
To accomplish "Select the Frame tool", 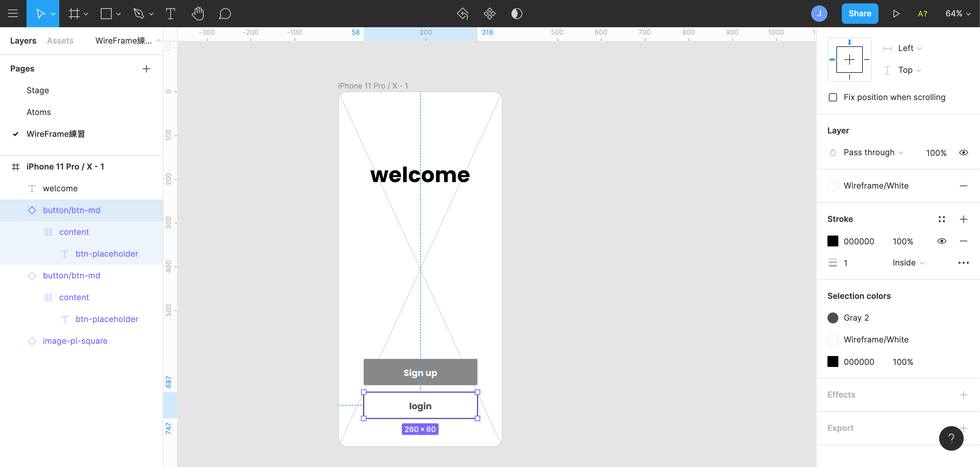I will pos(74,14).
